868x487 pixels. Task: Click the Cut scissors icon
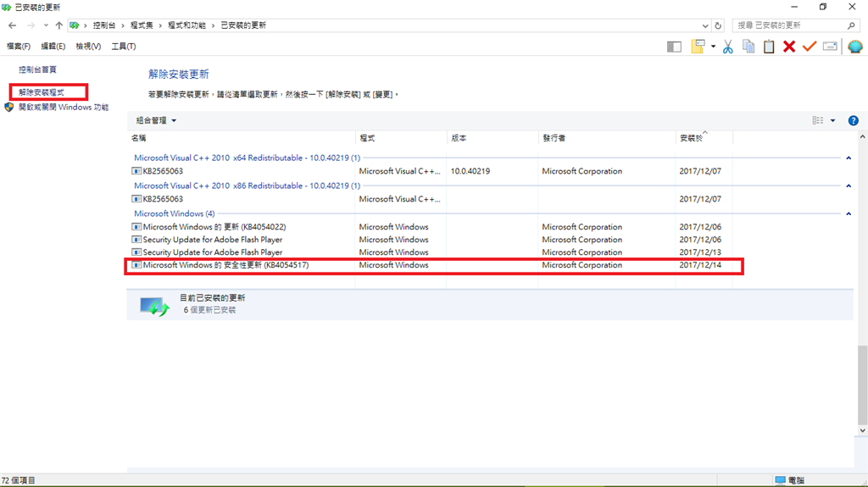click(x=728, y=47)
